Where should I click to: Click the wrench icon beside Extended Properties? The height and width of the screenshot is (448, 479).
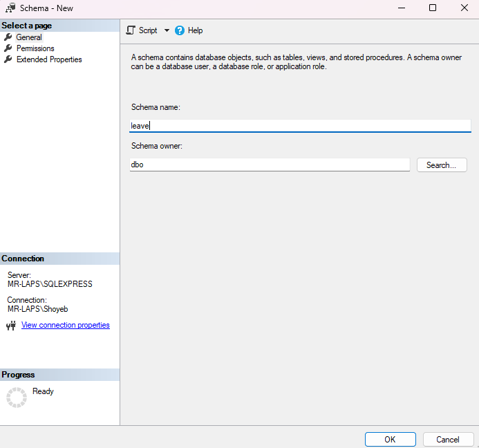(8, 59)
